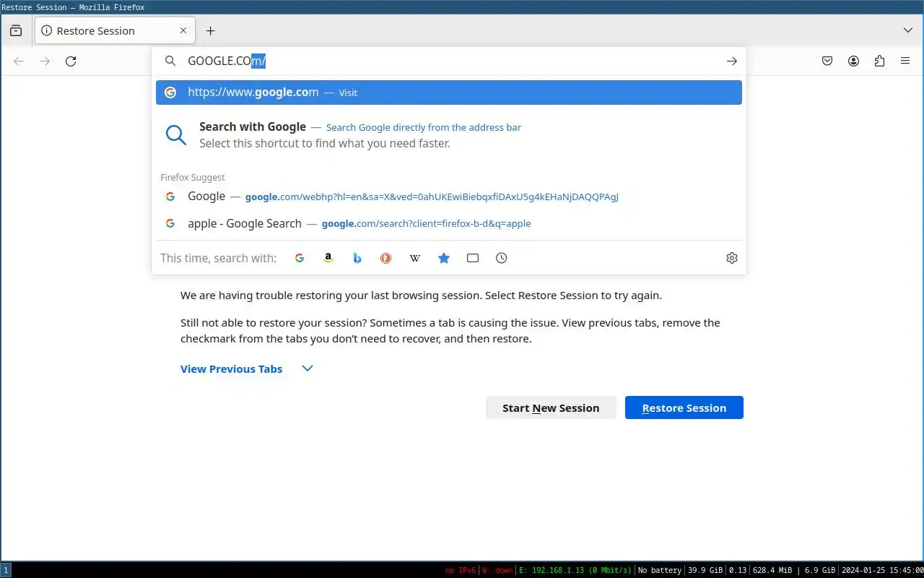Open the Extensions puzzle icon
The width and height of the screenshot is (924, 578).
pos(879,61)
